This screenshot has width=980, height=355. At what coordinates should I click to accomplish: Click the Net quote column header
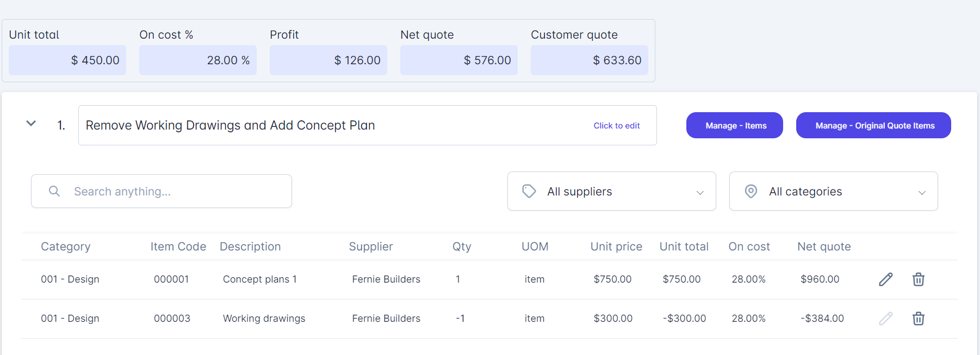pyautogui.click(x=823, y=247)
